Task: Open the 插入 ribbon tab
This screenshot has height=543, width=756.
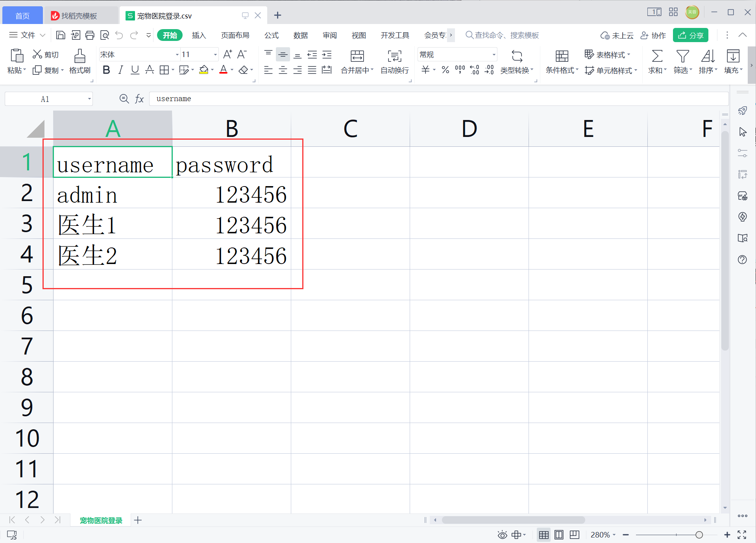Action: [x=199, y=35]
